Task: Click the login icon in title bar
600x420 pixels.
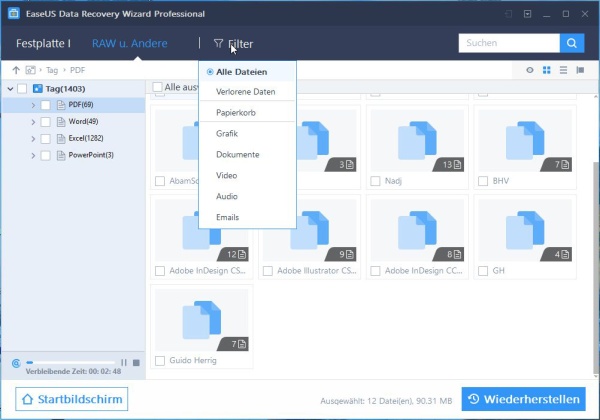Action: pos(508,14)
